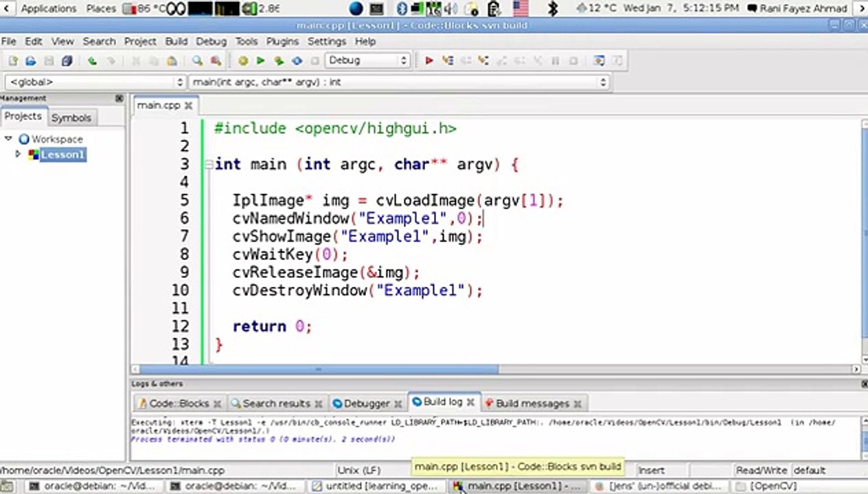Click the Redo toolbar icon
868x494 pixels.
coord(111,60)
